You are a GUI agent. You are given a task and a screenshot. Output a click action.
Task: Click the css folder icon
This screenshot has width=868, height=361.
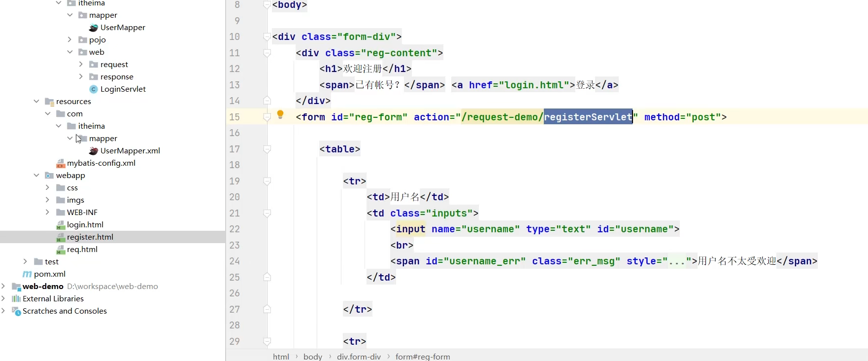(61, 188)
